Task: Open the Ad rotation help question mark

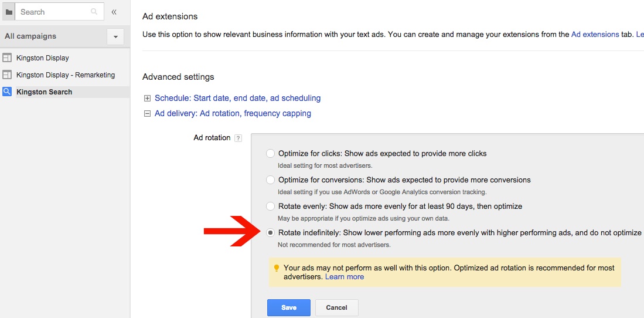Action: click(x=238, y=138)
